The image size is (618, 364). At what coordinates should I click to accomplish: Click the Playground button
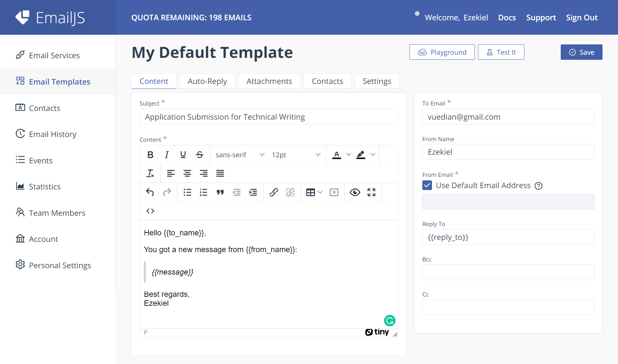point(442,52)
